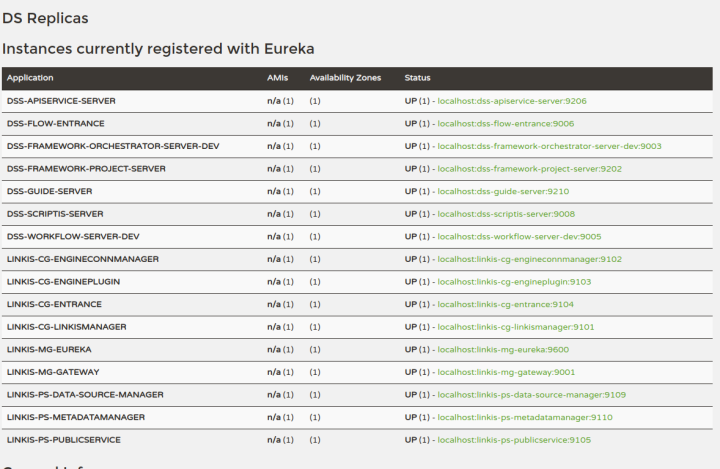The width and height of the screenshot is (720, 469).
Task: Click the UP (1) status of LINKIS-MG-GATEWAY
Action: [x=417, y=372]
